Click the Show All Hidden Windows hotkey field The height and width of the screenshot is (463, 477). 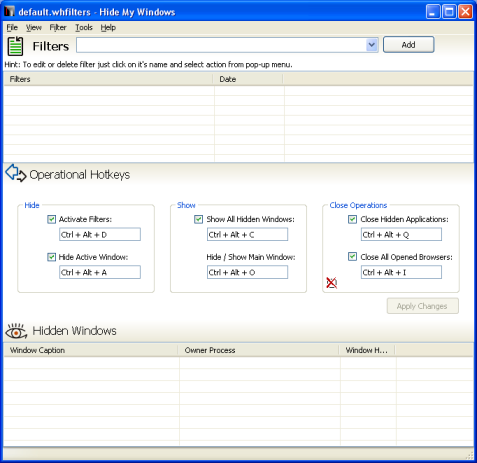coord(247,235)
